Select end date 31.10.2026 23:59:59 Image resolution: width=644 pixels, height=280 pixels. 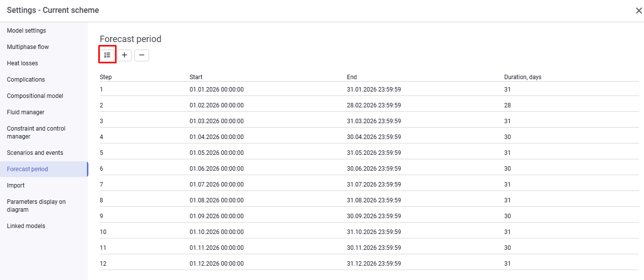pos(374,232)
